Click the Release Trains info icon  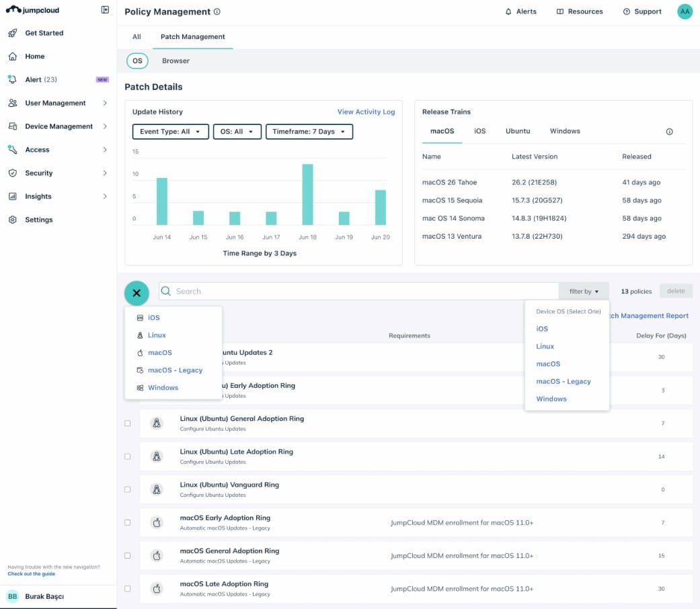click(x=669, y=132)
